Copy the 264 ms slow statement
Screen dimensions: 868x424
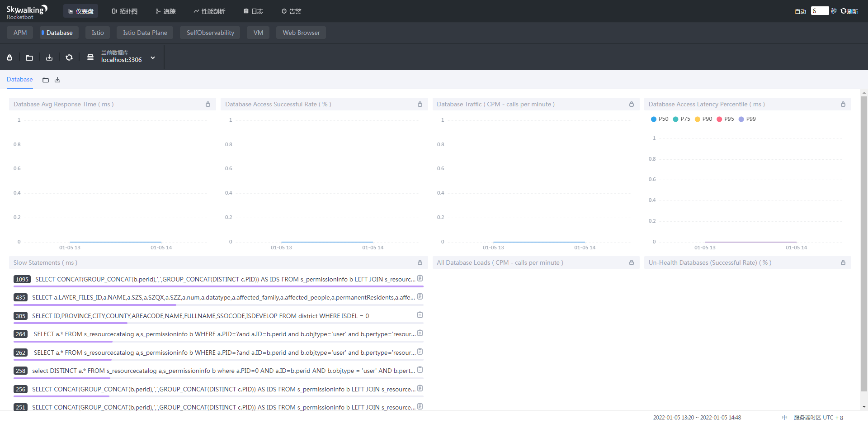[420, 333]
